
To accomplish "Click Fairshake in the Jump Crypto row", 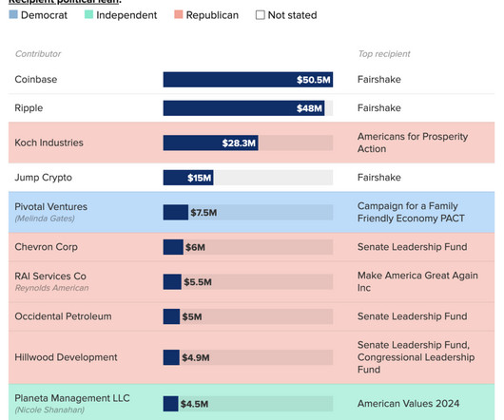I will [379, 178].
